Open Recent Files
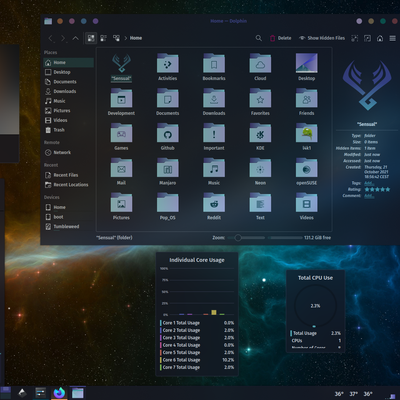The height and width of the screenshot is (400, 400). 68,175
